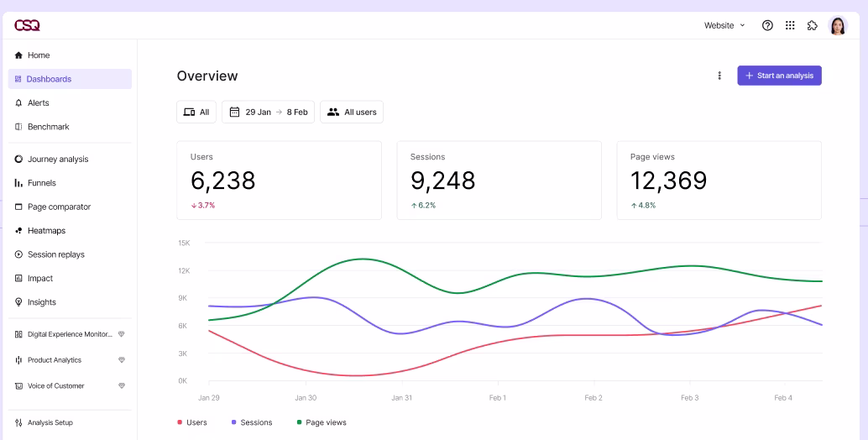Click the CSQ logo
868x440 pixels.
[x=27, y=25]
